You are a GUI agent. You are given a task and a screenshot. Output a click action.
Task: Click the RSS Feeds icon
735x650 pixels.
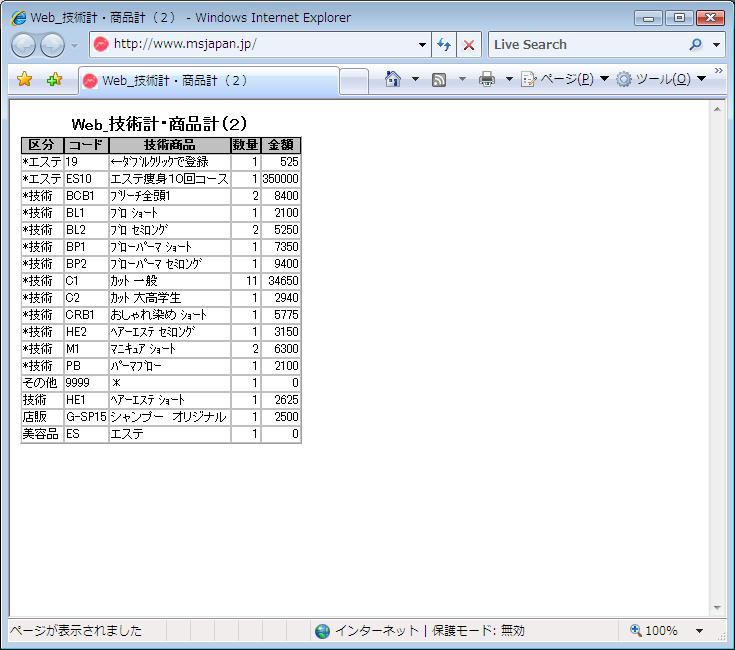tap(439, 80)
